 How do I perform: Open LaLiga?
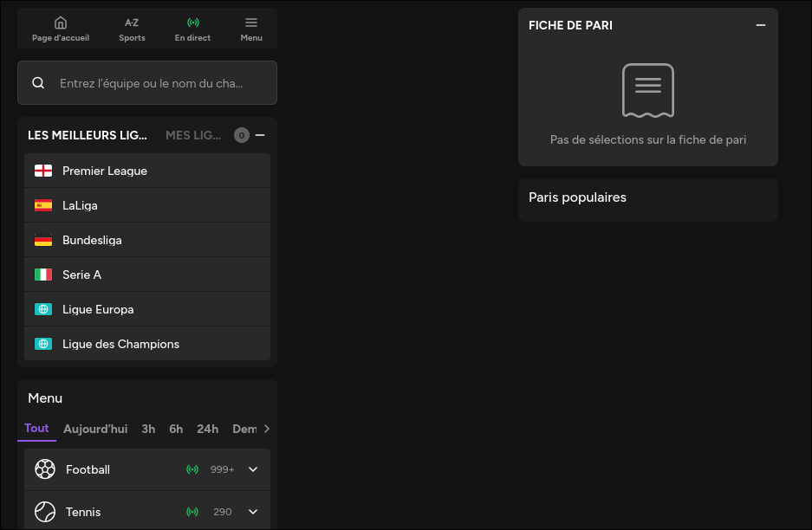[x=147, y=205]
